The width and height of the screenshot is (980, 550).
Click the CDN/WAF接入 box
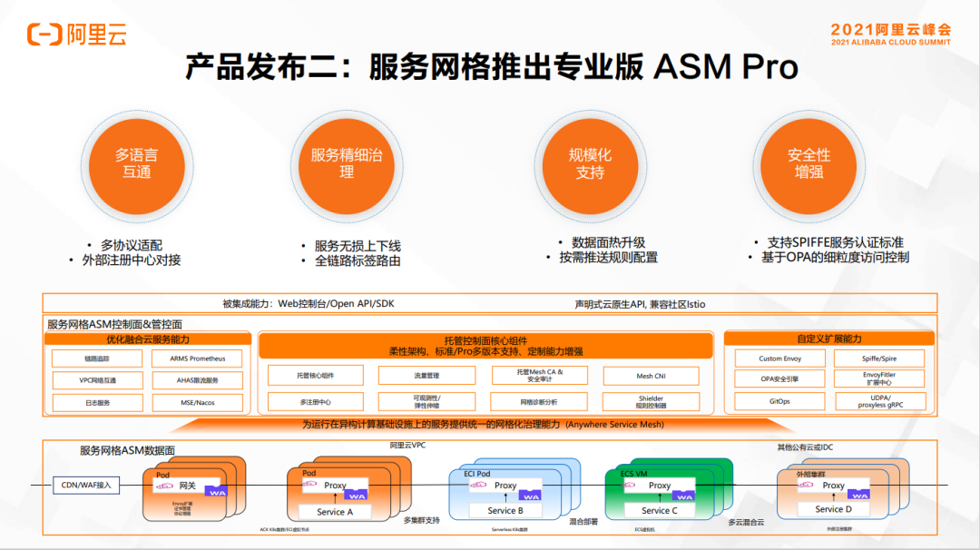click(x=86, y=485)
